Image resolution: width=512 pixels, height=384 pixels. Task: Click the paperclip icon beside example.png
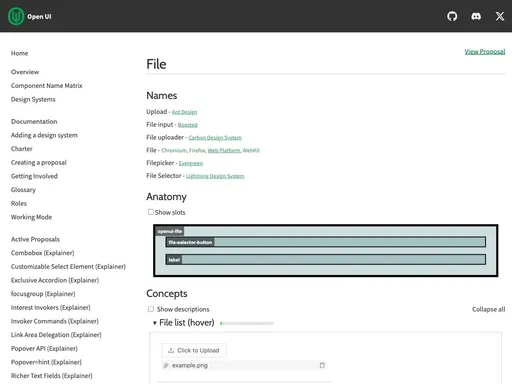click(x=166, y=365)
